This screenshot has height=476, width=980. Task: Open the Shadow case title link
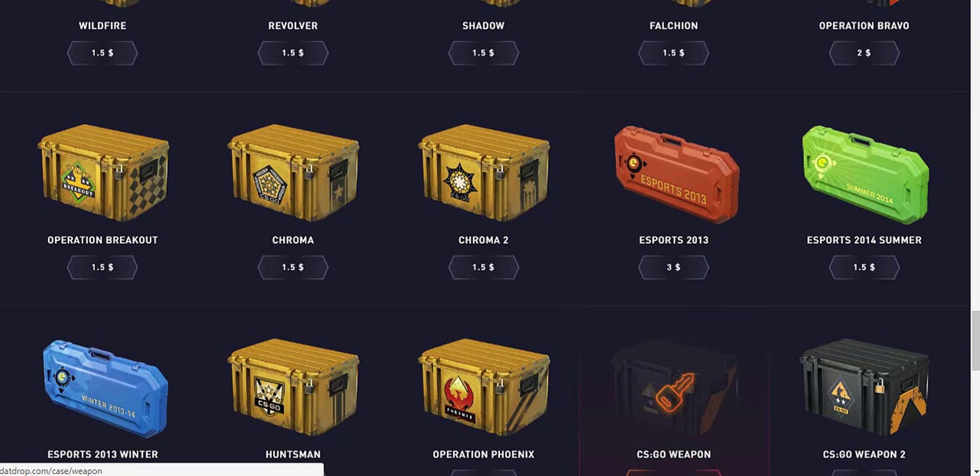point(483,26)
